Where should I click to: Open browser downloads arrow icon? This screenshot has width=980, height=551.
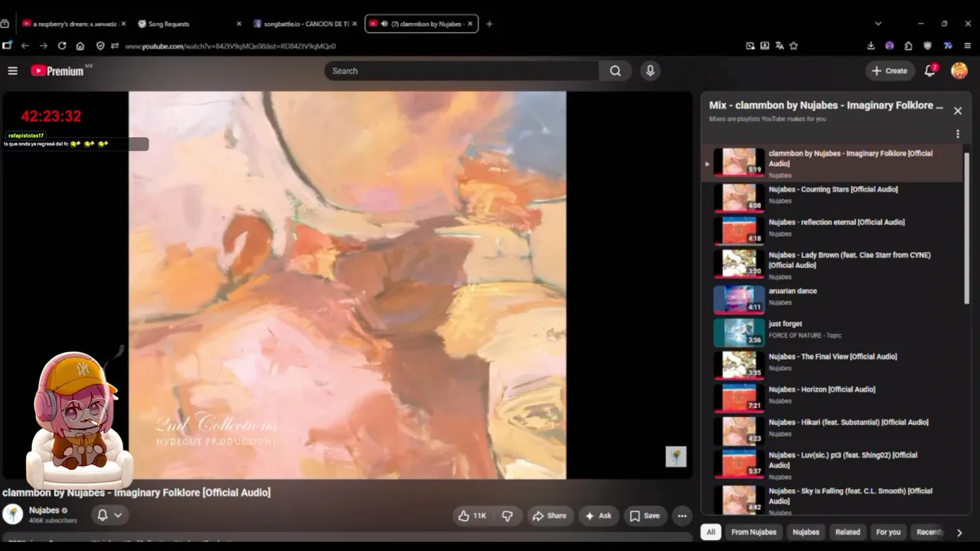pyautogui.click(x=871, y=46)
